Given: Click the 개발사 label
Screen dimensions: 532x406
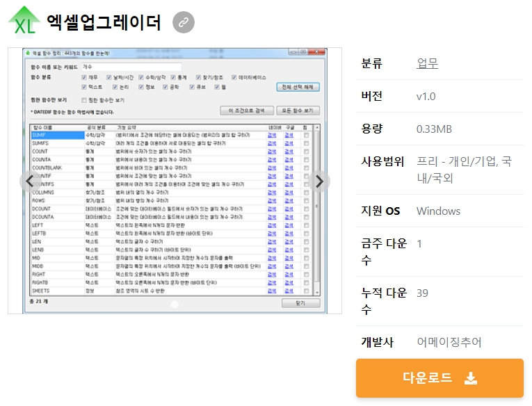Looking at the screenshot, I should point(377,342).
